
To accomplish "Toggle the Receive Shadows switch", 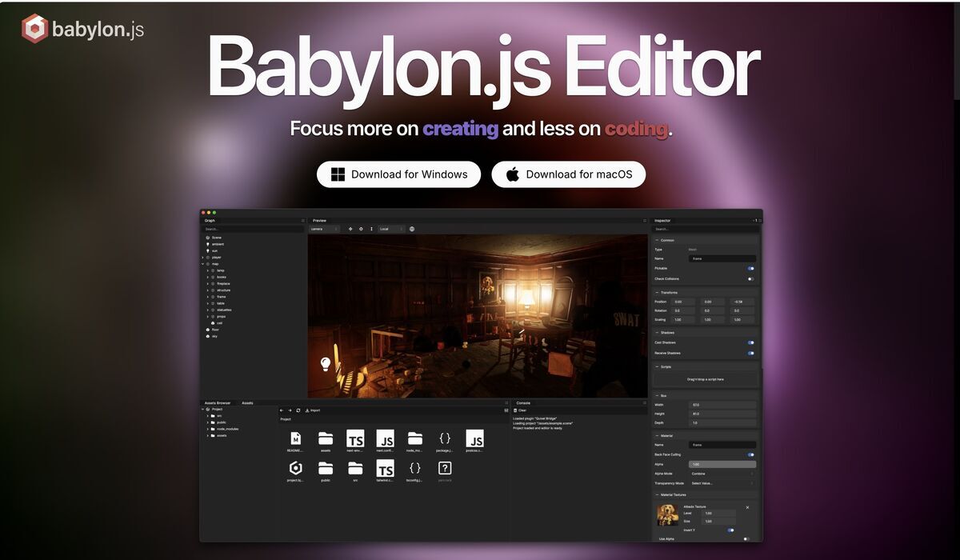I will coord(750,353).
